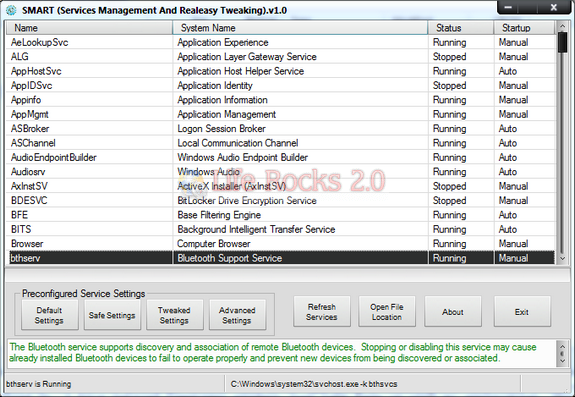The width and height of the screenshot is (575, 397).
Task: Select the AeLookupSvc service row
Action: pyautogui.click(x=281, y=43)
